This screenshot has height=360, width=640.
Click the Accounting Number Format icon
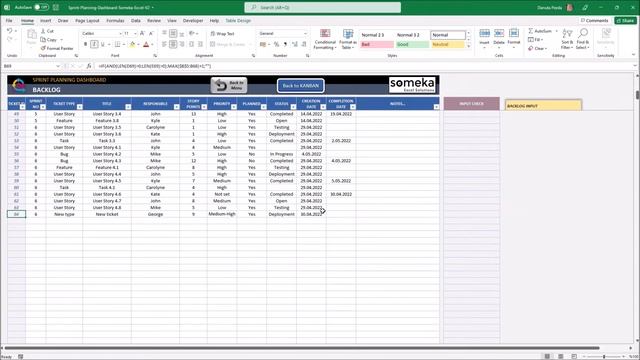tap(263, 44)
